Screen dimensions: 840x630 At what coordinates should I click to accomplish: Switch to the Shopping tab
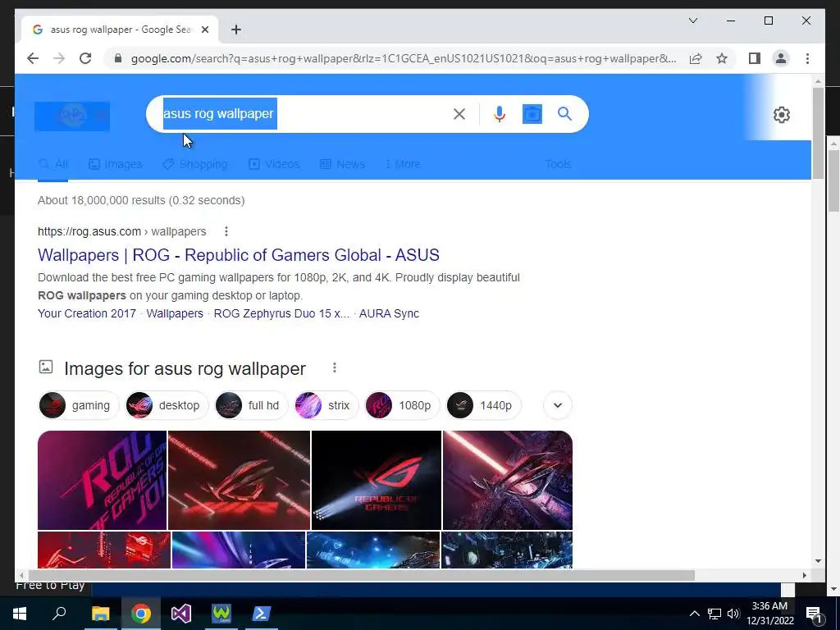coord(195,164)
